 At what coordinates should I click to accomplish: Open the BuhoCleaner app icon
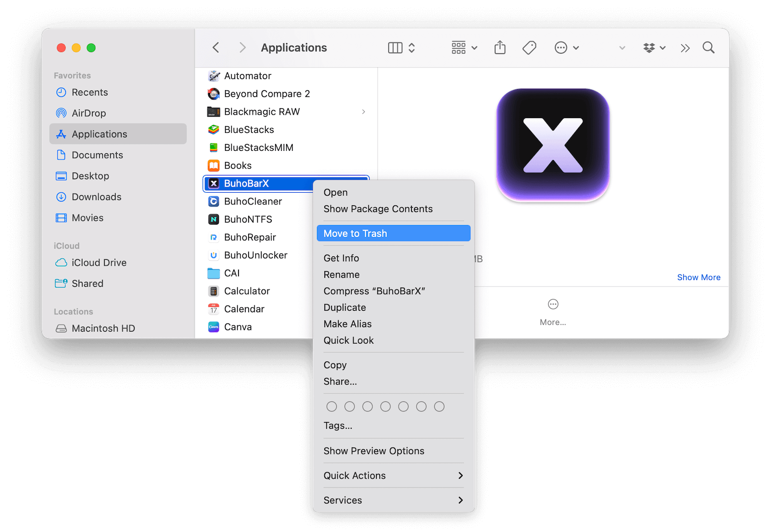[x=213, y=201]
